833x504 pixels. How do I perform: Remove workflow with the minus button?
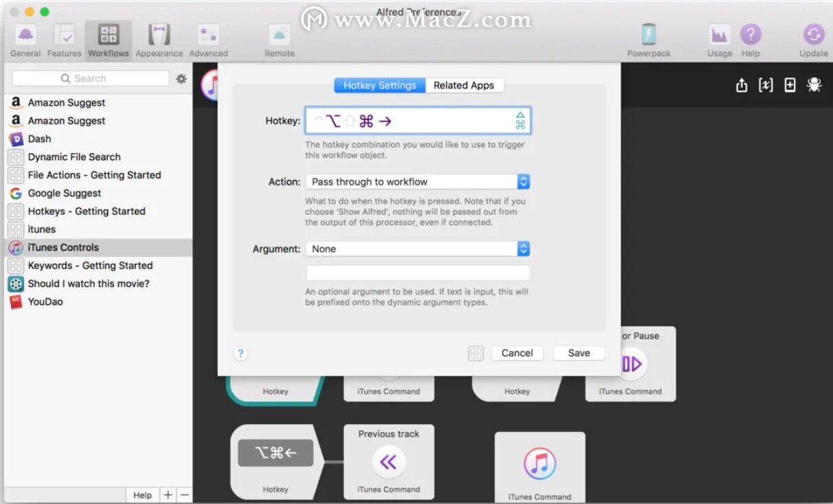point(184,495)
